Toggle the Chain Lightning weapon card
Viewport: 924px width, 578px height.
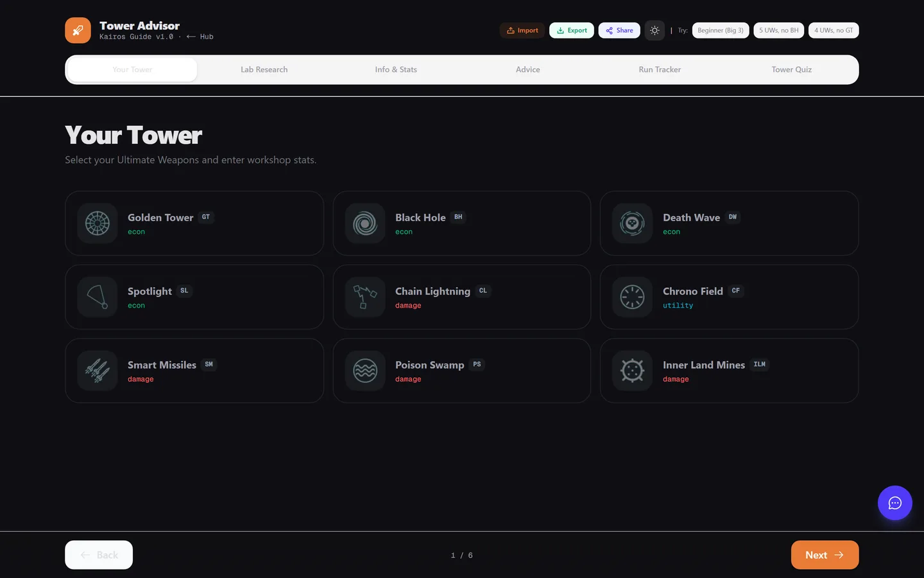(462, 297)
